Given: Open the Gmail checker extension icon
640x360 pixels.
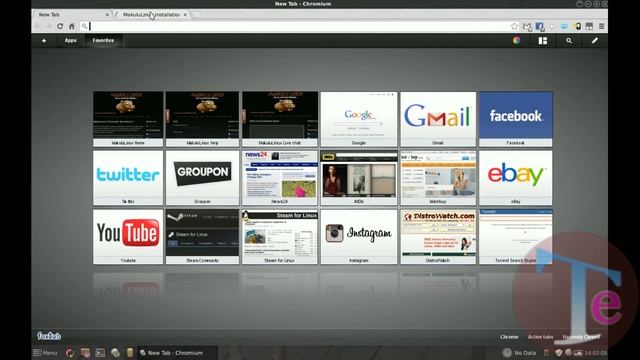Looking at the screenshot, I should (x=527, y=27).
